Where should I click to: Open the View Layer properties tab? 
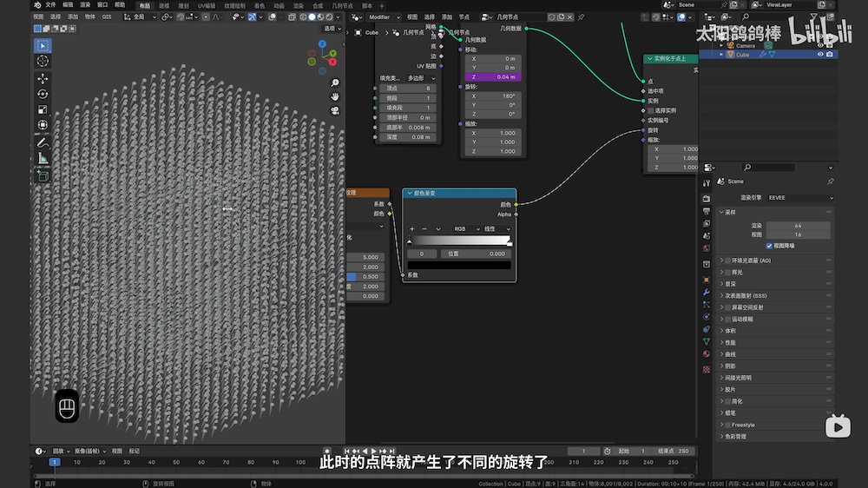707,223
